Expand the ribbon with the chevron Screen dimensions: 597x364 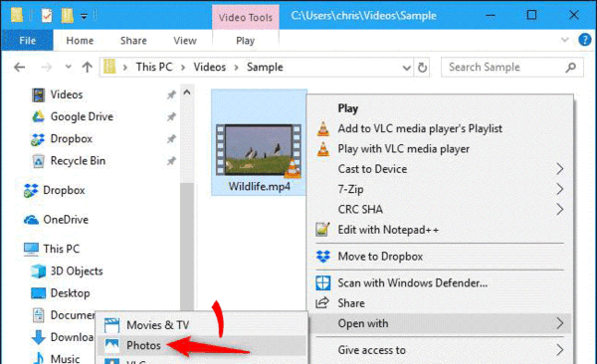click(x=564, y=40)
